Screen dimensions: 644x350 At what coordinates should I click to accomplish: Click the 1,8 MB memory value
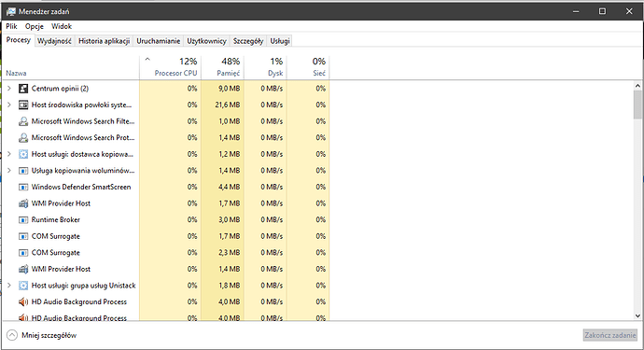tap(230, 286)
